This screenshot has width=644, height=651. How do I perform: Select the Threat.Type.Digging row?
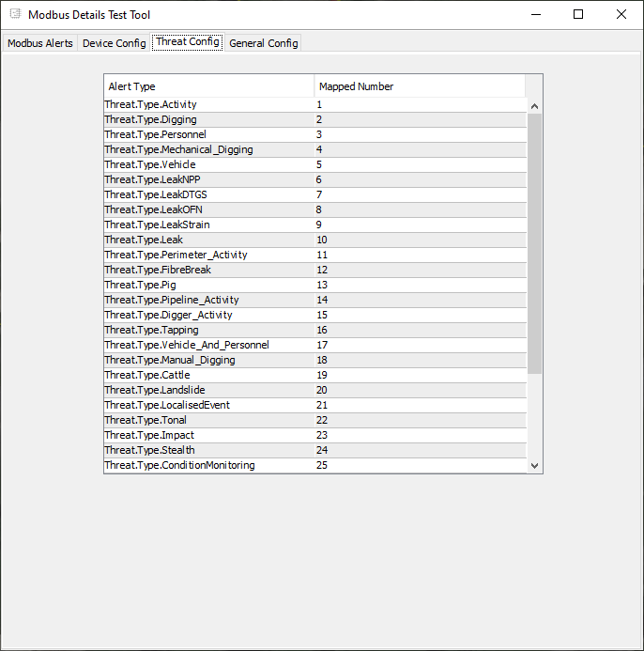coord(315,119)
